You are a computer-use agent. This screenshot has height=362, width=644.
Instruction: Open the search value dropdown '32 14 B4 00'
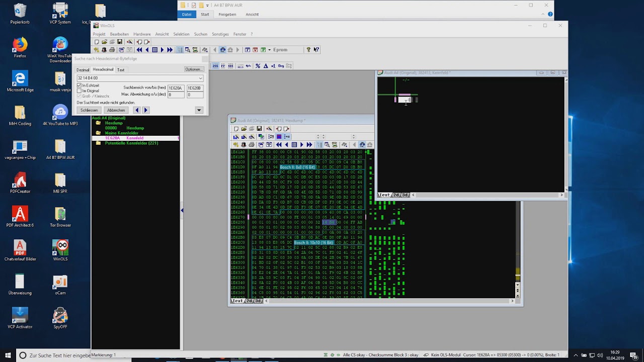[200, 78]
